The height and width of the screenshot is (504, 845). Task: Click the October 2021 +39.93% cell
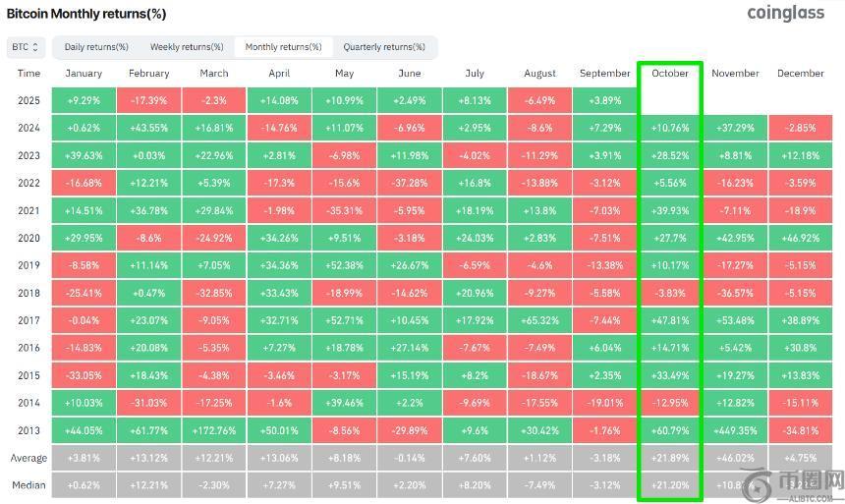pos(670,210)
